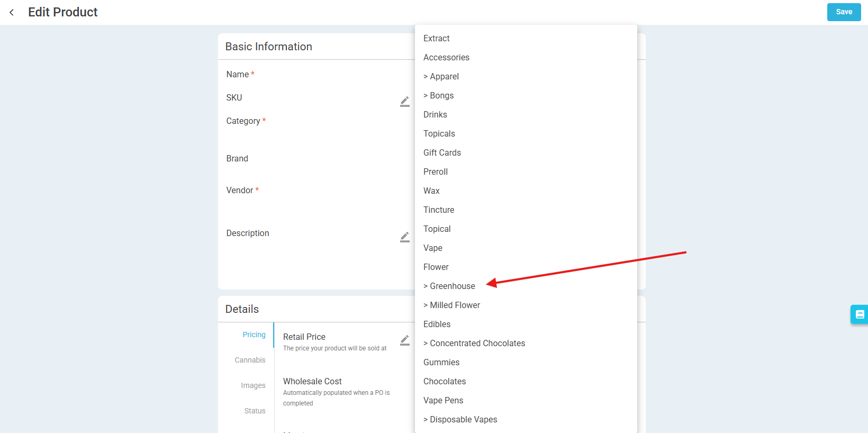Click the edit pencil icon for Retail Price
The width and height of the screenshot is (868, 433).
pos(404,340)
